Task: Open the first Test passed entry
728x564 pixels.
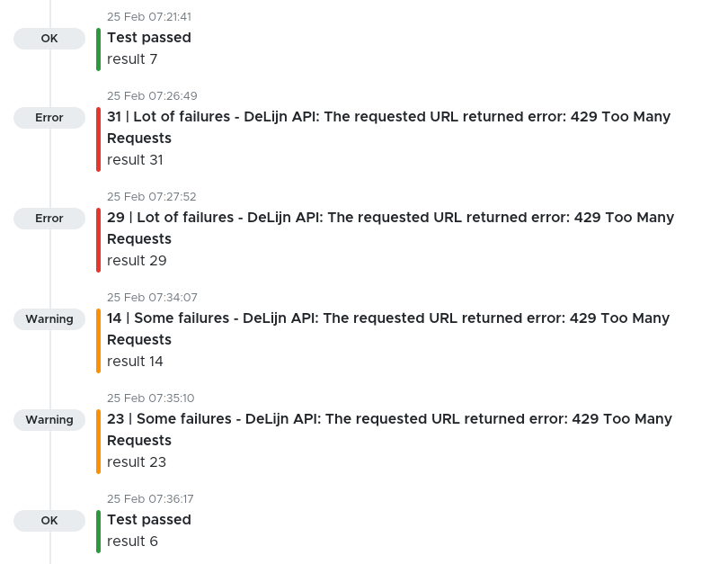Action: tap(149, 38)
